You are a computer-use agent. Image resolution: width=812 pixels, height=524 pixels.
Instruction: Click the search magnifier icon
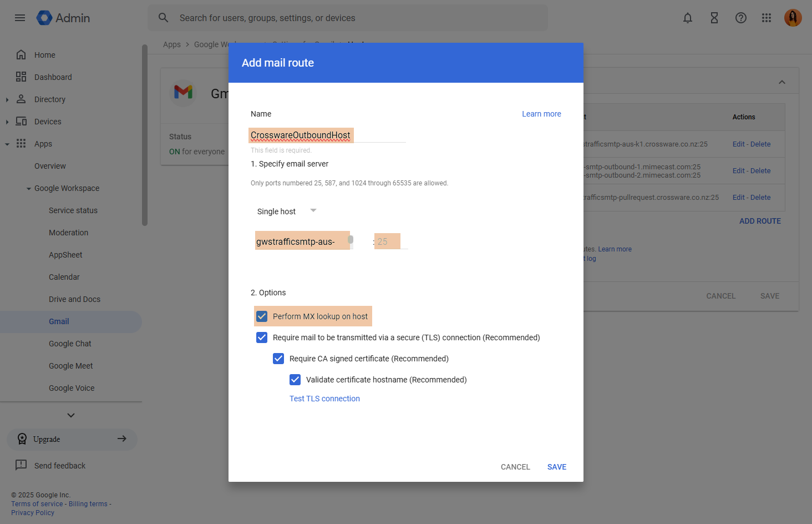pos(163,18)
